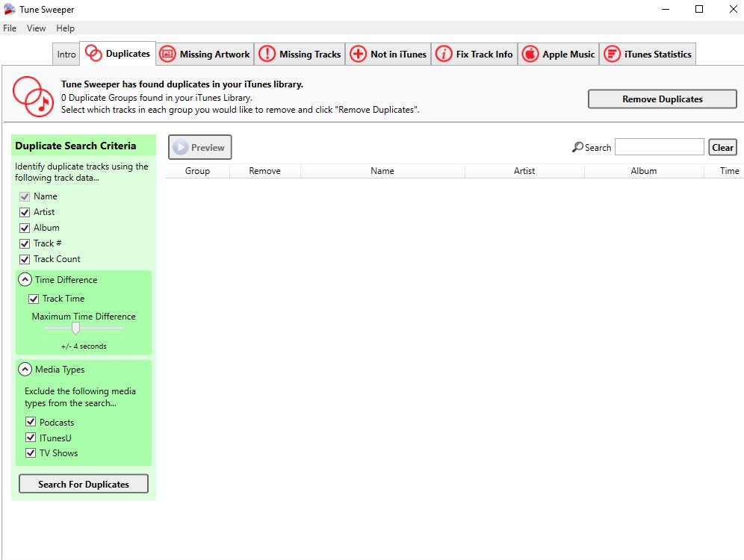Image resolution: width=744 pixels, height=560 pixels.
Task: Go to the iTunes Statistics tab
Action: click(x=648, y=54)
